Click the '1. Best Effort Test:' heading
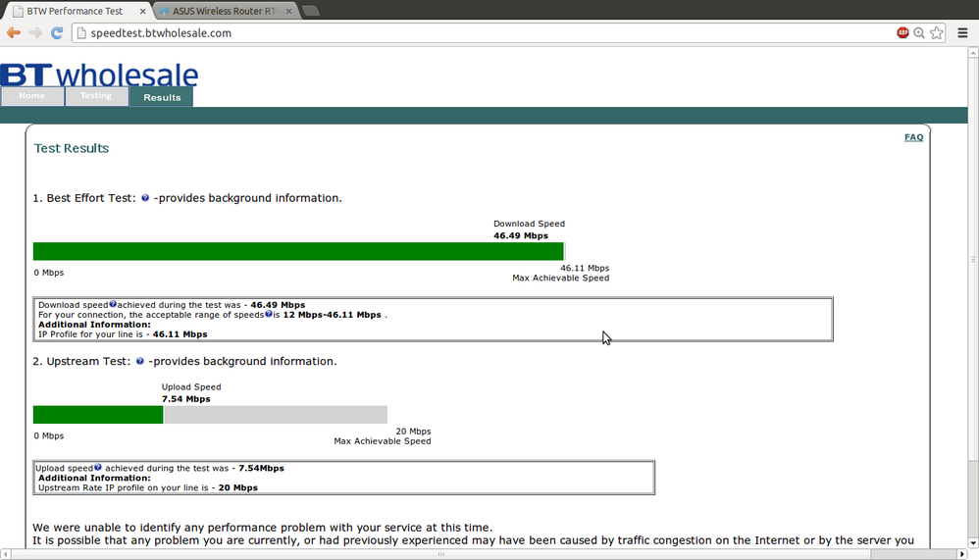This screenshot has height=560, width=979. click(x=84, y=198)
